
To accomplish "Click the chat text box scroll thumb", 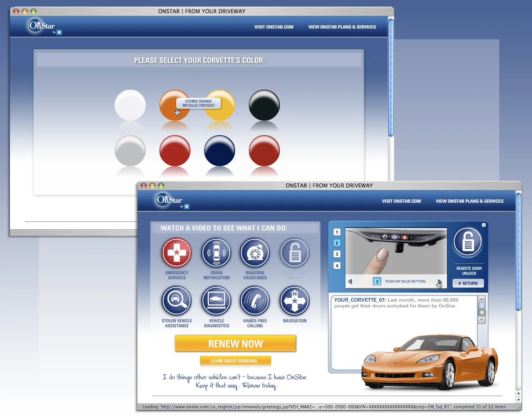I will pyautogui.click(x=481, y=312).
